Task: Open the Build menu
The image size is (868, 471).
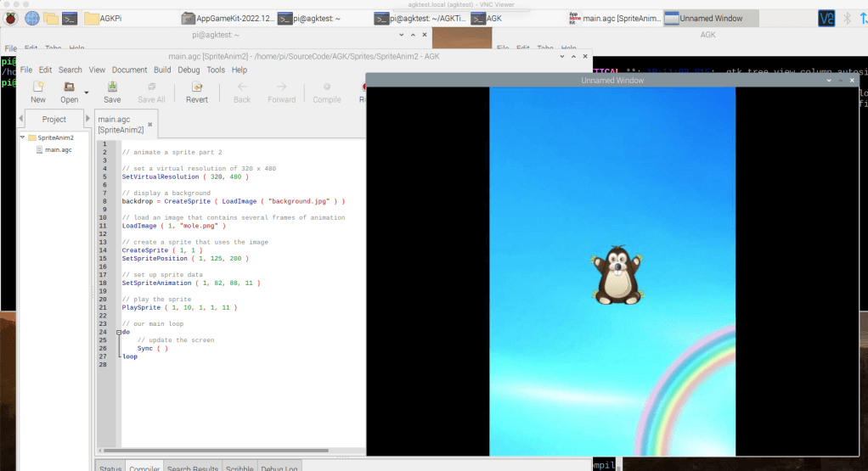Action: (162, 70)
